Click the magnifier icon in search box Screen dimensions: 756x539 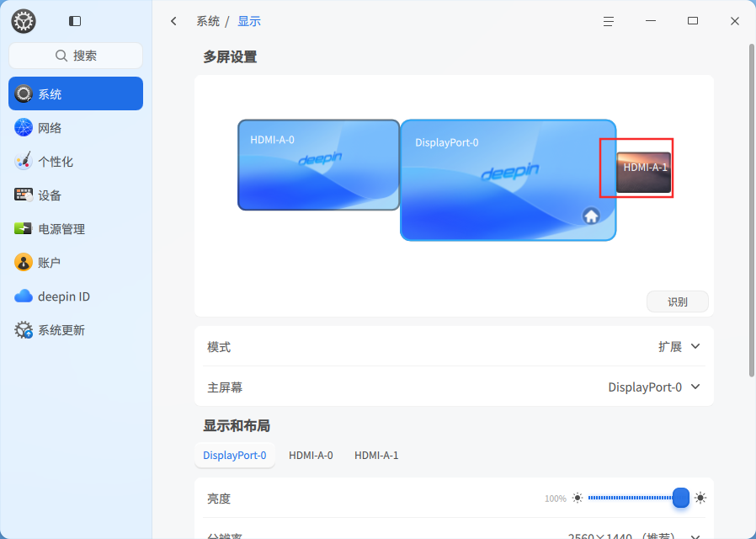(61, 56)
